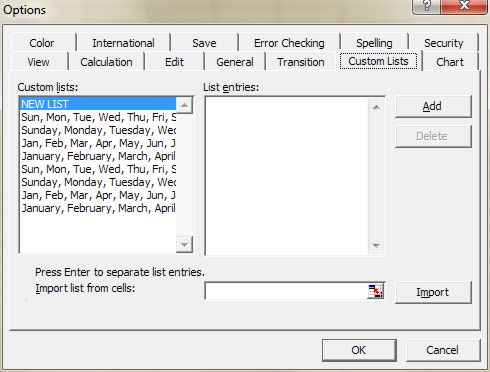
Task: Open the International tab
Action: 123,43
